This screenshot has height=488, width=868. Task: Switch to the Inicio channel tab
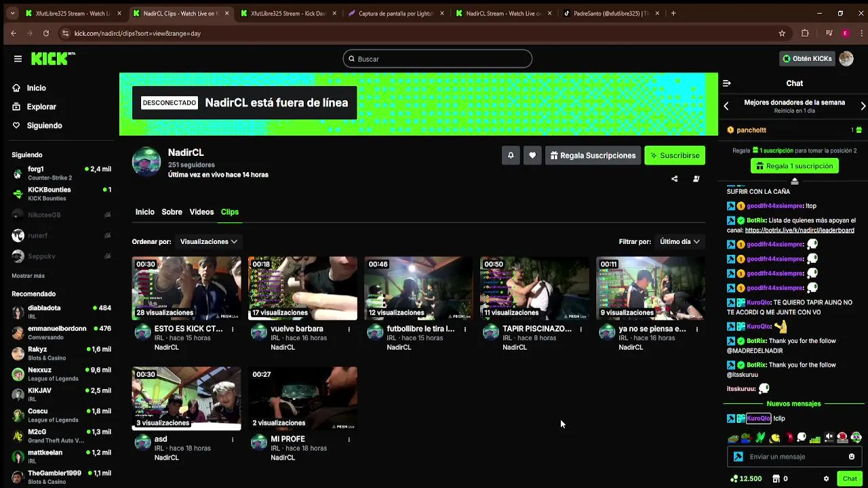pyautogui.click(x=144, y=212)
